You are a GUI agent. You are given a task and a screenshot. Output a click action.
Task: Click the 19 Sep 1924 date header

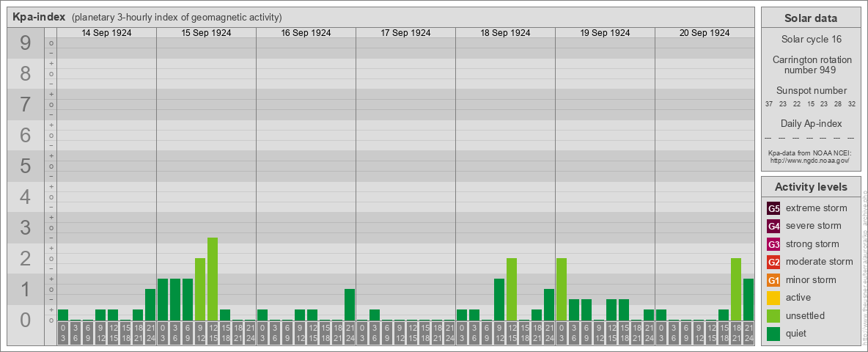tap(605, 33)
